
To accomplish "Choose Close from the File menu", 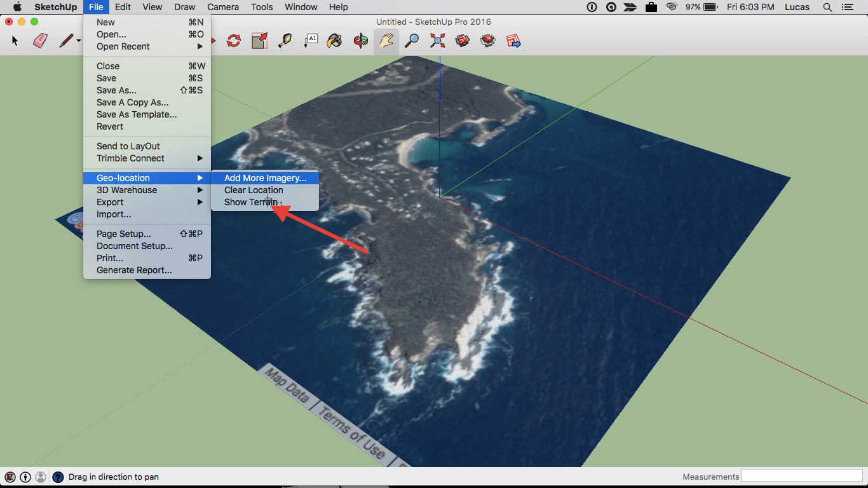I will pos(147,66).
